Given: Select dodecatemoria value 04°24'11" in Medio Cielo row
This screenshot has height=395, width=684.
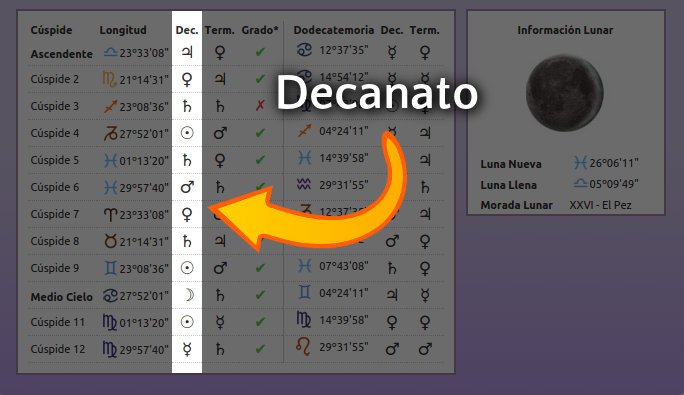Looking at the screenshot, I should pyautogui.click(x=344, y=293).
